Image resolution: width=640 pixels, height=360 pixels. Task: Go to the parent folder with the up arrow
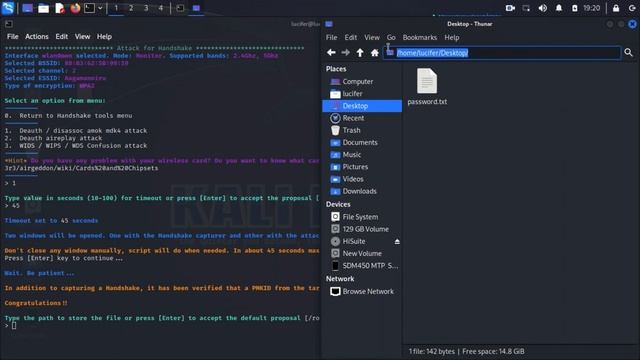point(360,53)
